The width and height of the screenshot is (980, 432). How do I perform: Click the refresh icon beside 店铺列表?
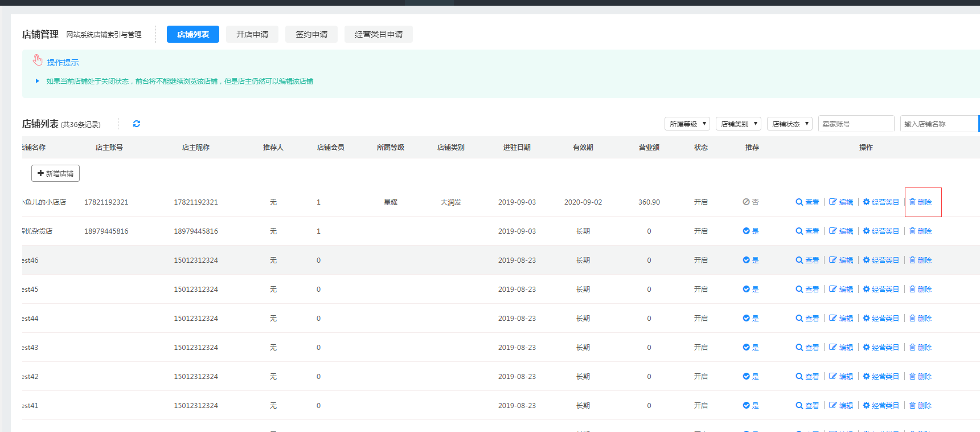[137, 124]
